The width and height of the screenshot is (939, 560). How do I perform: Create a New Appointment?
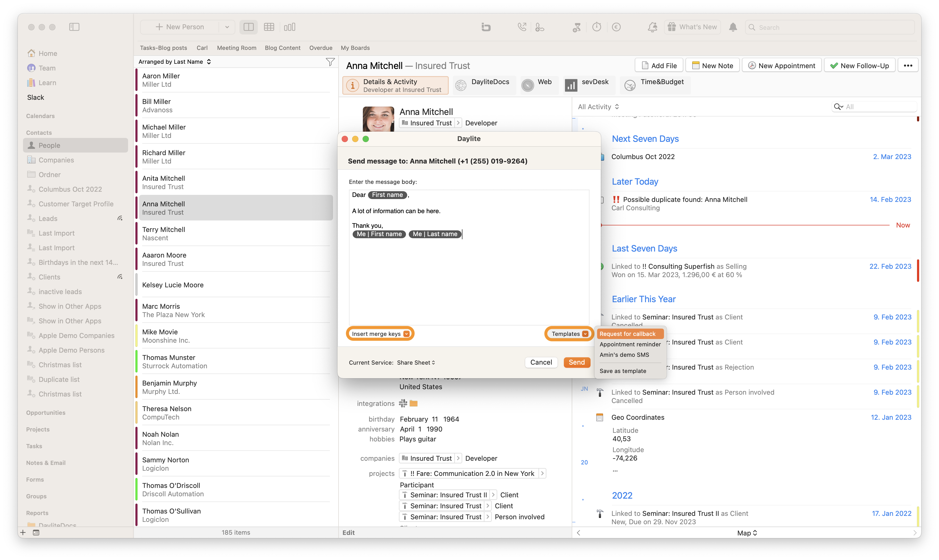(x=782, y=65)
